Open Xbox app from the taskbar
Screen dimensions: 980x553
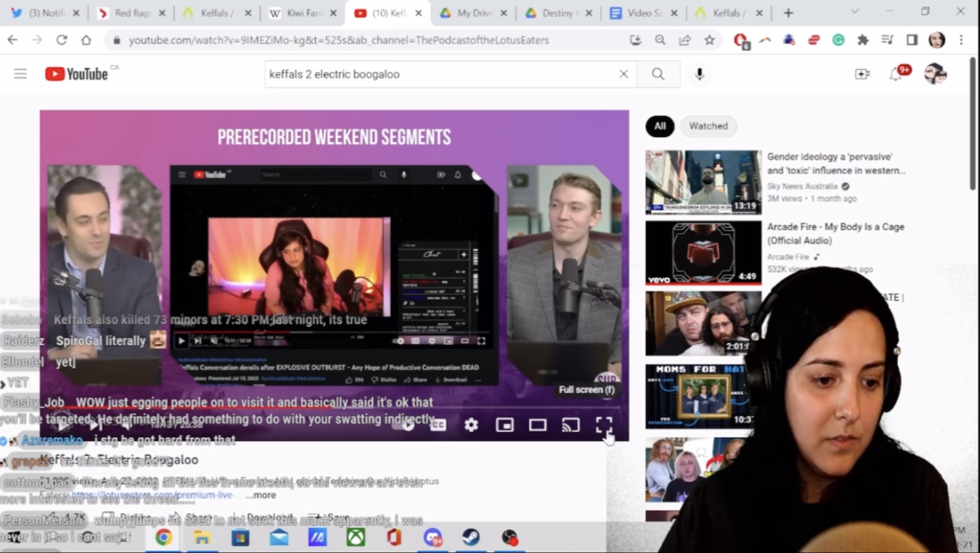point(356,538)
